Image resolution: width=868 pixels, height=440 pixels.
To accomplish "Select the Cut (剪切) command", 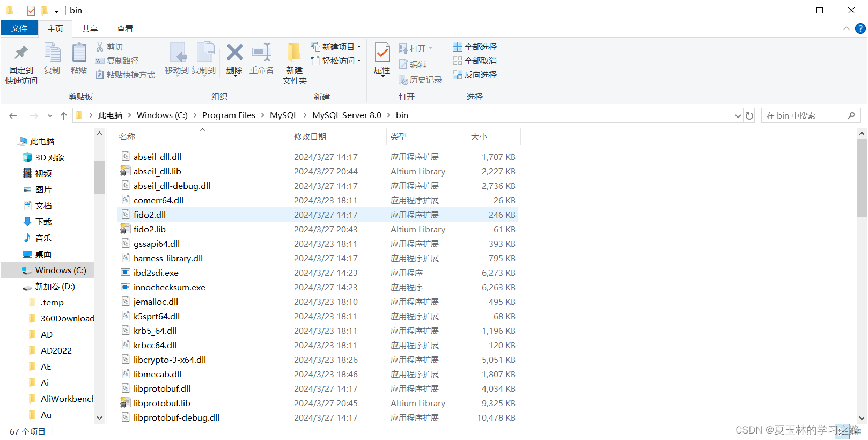I will [x=109, y=47].
